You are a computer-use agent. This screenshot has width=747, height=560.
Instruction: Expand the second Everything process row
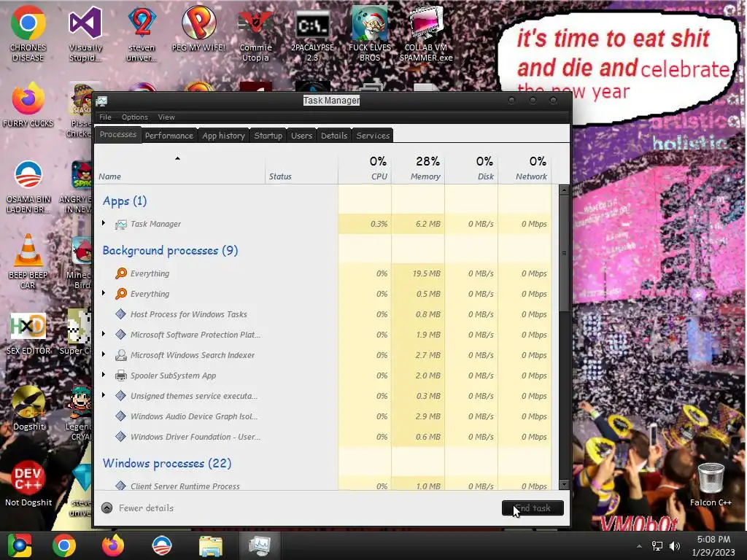(104, 293)
